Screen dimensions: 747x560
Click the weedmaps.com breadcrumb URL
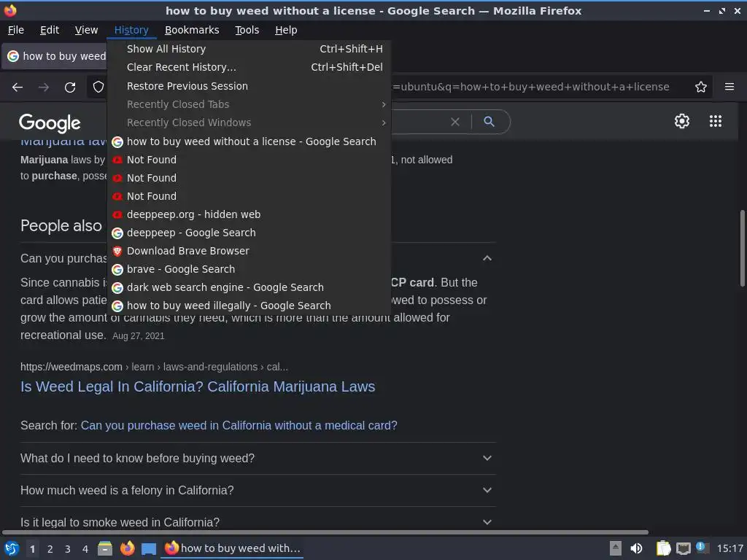pos(154,367)
